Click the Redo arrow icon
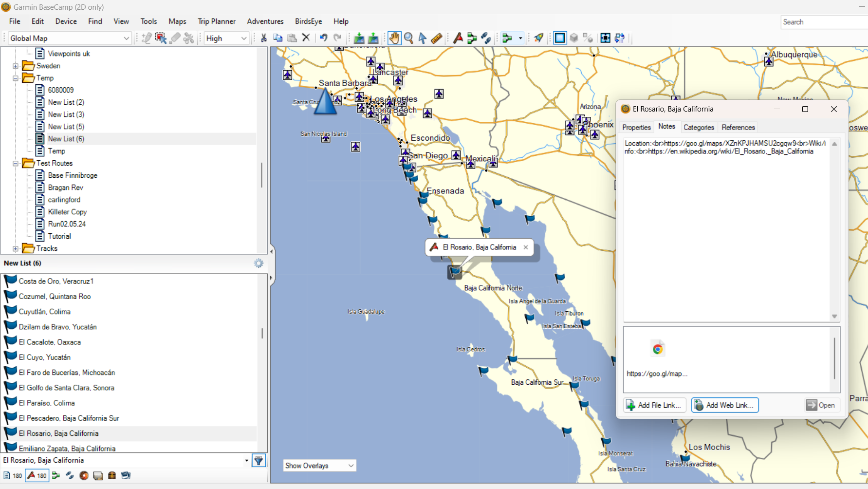Screen dimensions: 868x489 coord(337,38)
